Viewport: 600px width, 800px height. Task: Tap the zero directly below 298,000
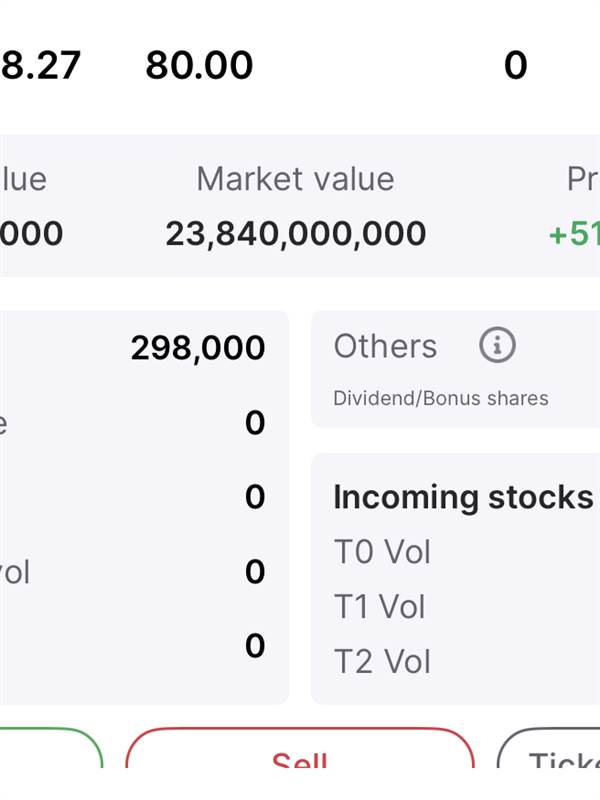(255, 423)
